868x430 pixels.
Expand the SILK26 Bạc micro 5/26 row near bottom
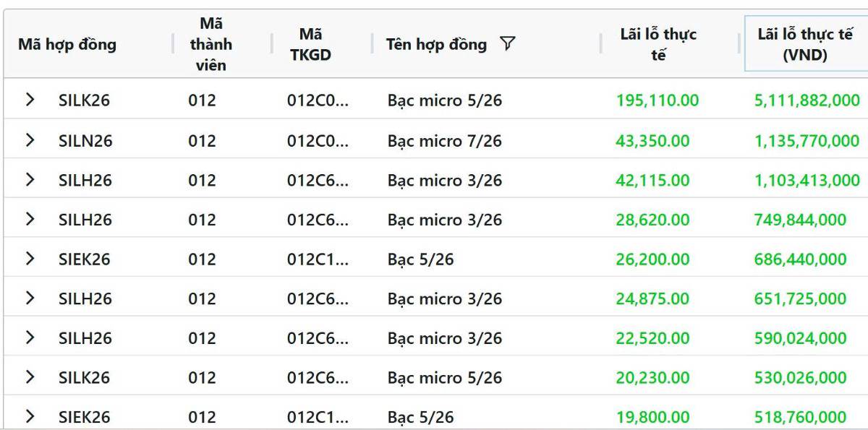[x=30, y=377]
